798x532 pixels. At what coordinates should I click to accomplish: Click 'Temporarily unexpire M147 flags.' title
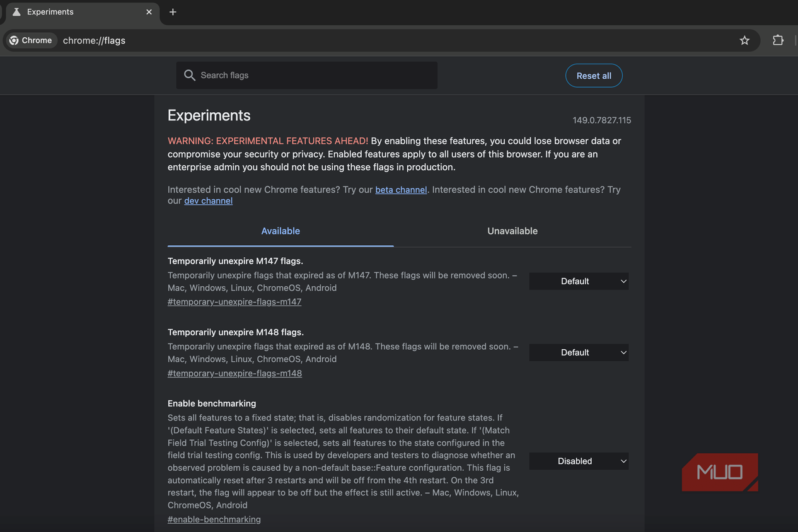click(235, 261)
